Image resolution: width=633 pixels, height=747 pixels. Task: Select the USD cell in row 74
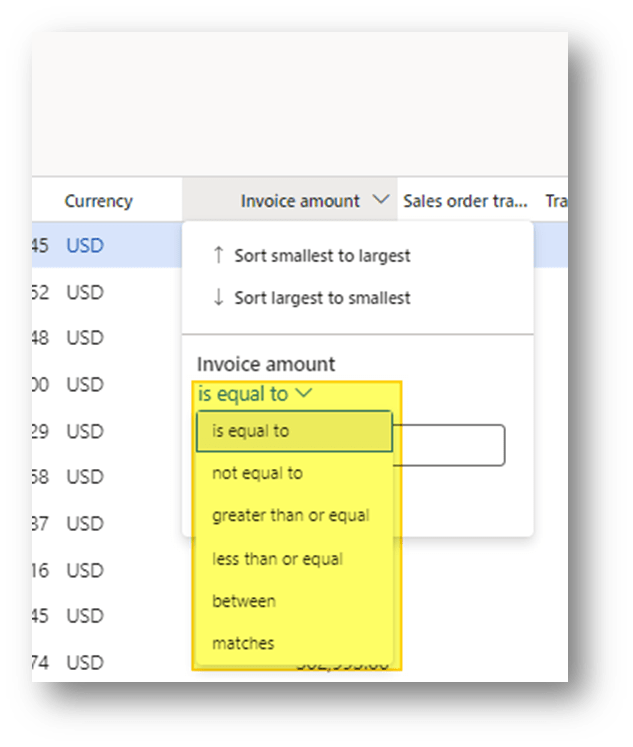click(x=85, y=662)
